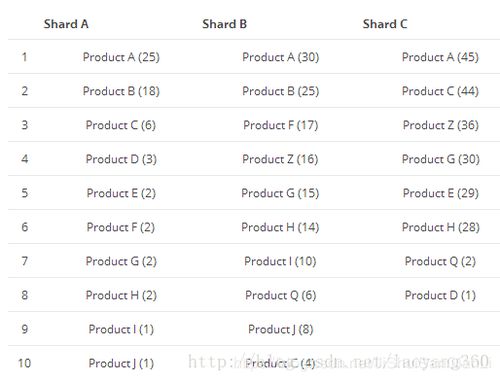Click Product Q (2) cell
Image resolution: width=500 pixels, height=381 pixels.
click(440, 261)
